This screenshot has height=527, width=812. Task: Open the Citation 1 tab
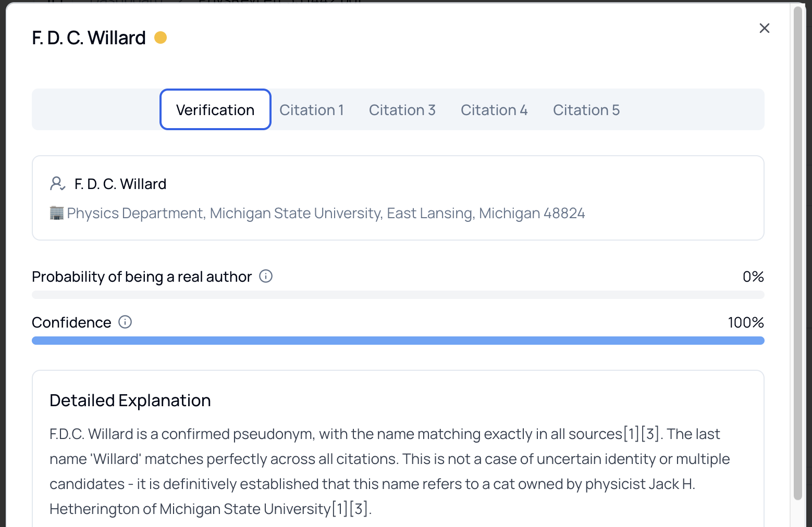312,110
